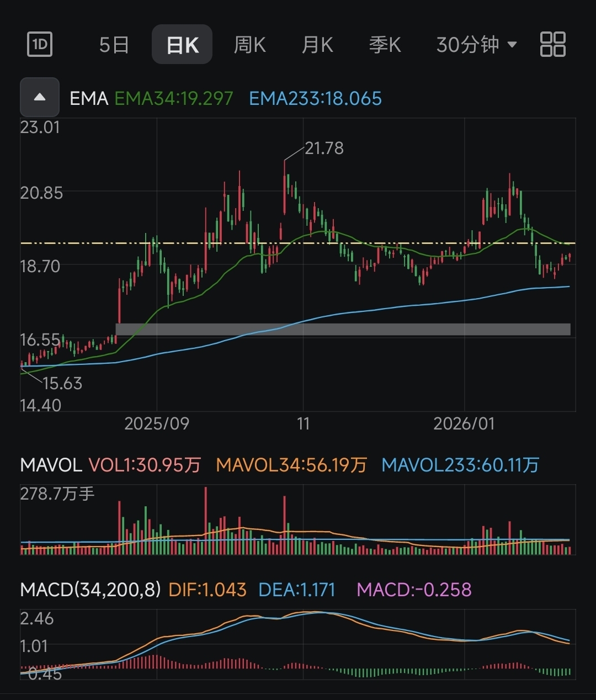Tap the 11 month axis label
This screenshot has width=596, height=700.
click(303, 424)
